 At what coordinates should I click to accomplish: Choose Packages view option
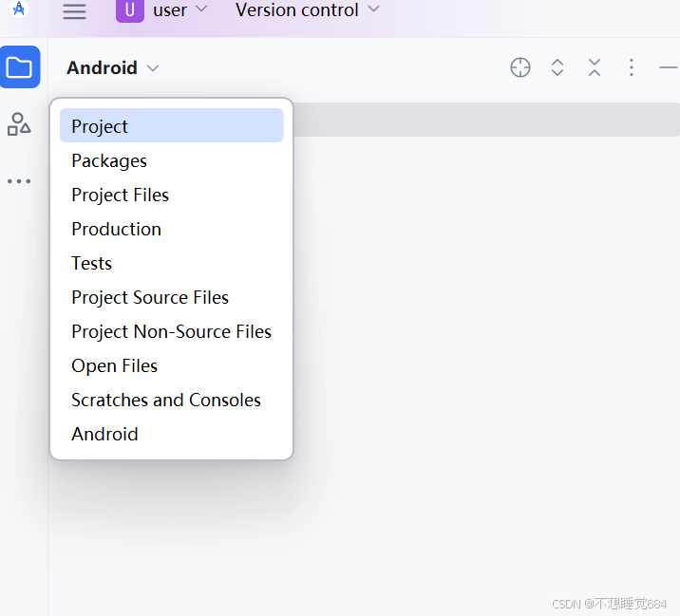coord(109,160)
